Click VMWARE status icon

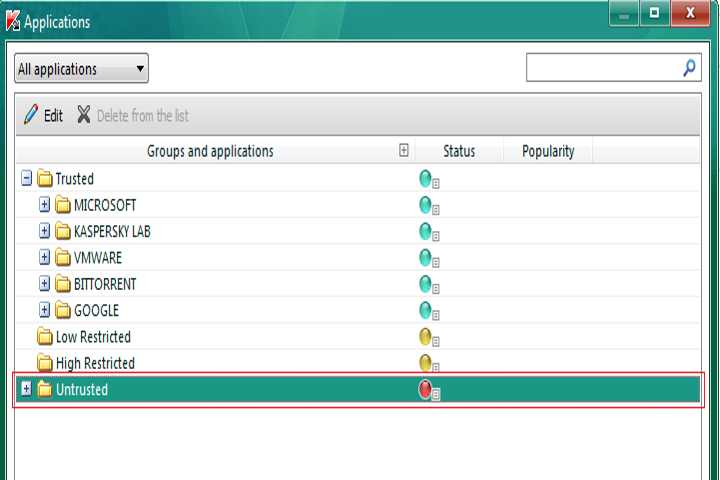[429, 258]
